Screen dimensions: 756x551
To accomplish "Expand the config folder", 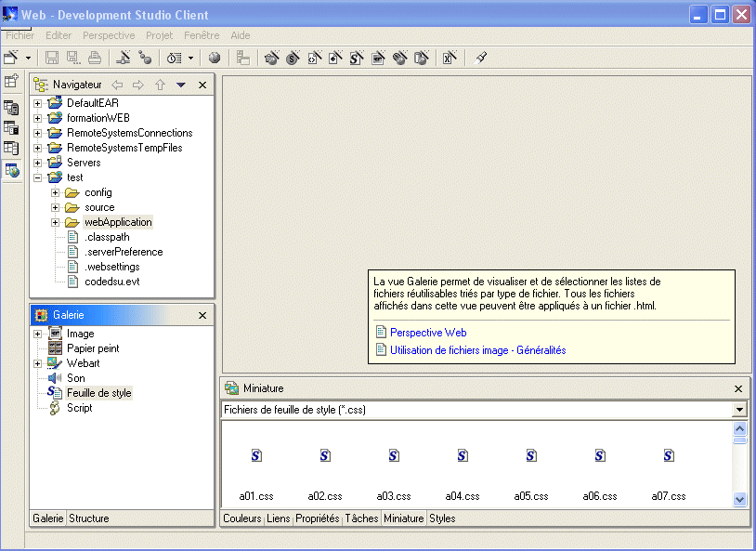I will click(56, 193).
